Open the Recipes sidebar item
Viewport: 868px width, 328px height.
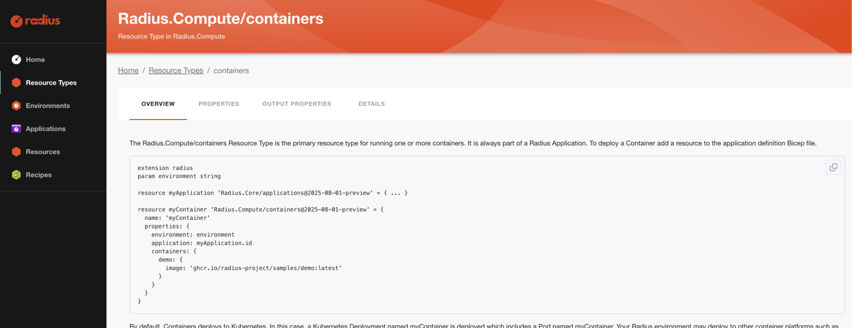(39, 175)
